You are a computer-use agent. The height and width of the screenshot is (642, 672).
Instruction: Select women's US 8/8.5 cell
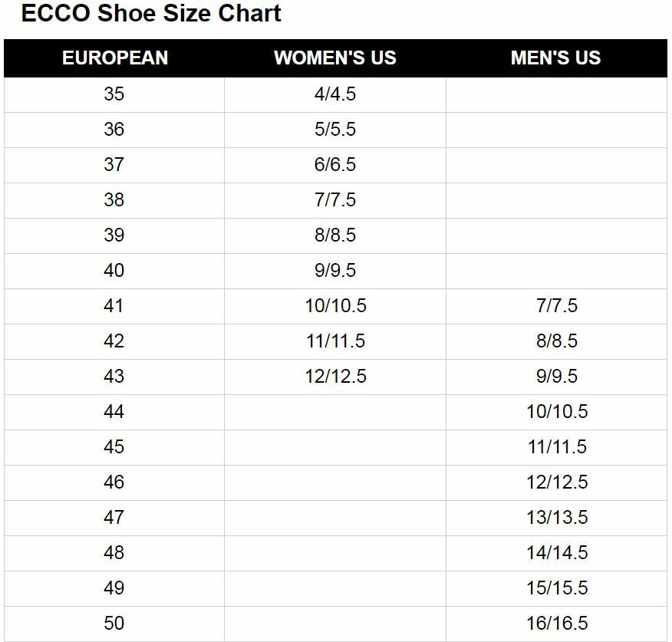point(335,235)
